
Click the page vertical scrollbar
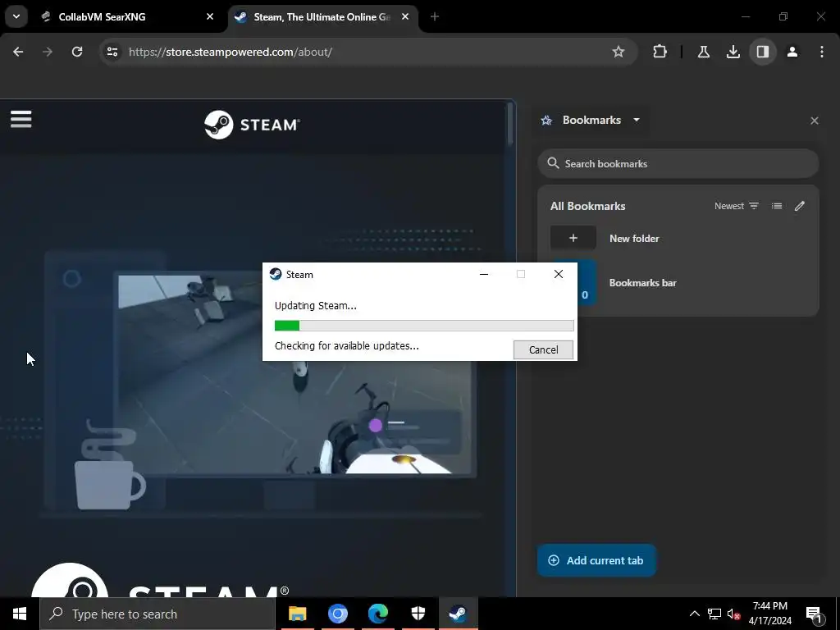coord(510,125)
